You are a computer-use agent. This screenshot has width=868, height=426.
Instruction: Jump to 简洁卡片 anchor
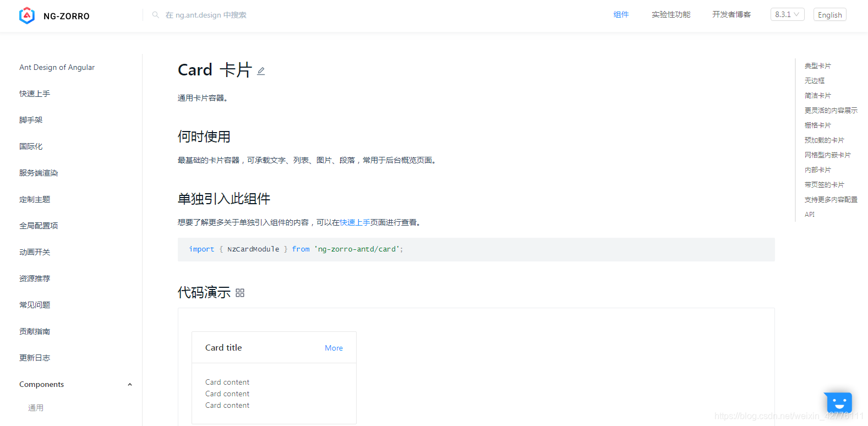click(x=818, y=96)
